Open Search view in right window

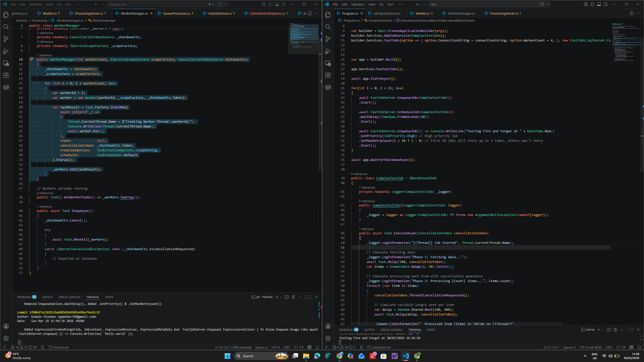point(328,27)
